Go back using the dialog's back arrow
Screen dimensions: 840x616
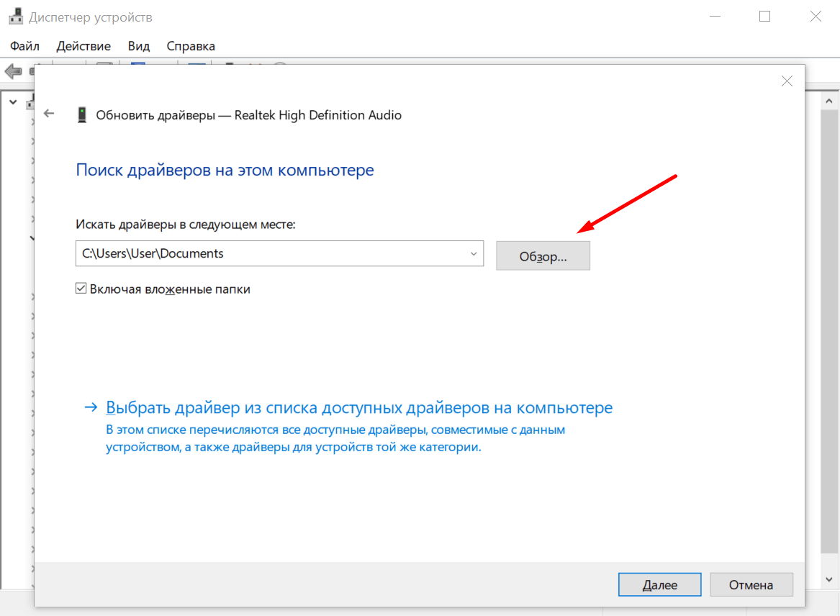(49, 114)
